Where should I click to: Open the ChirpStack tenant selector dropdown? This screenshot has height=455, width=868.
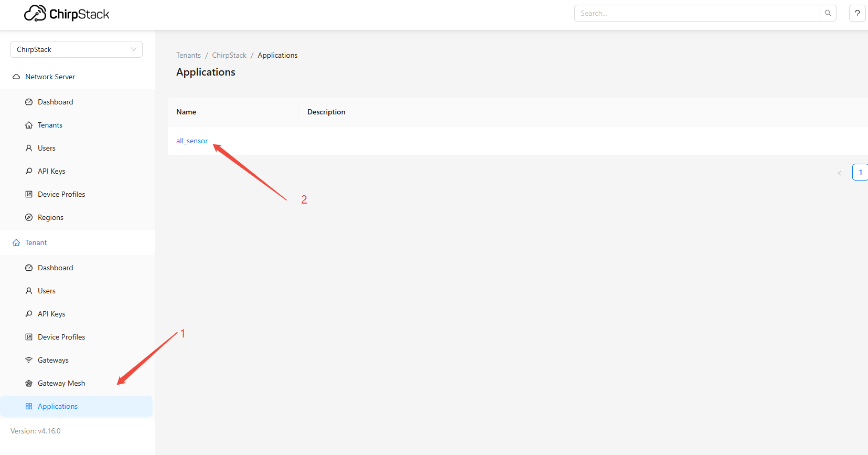(x=77, y=49)
